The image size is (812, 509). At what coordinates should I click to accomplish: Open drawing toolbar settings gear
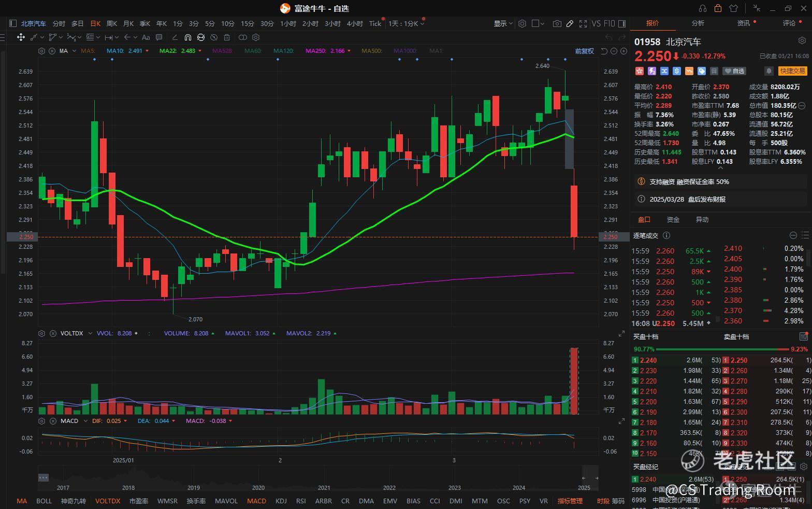point(256,37)
